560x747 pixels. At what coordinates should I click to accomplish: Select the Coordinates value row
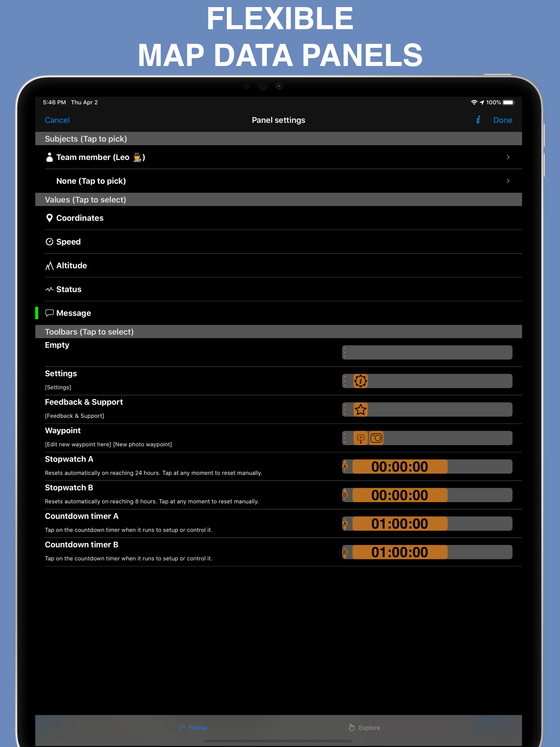279,218
